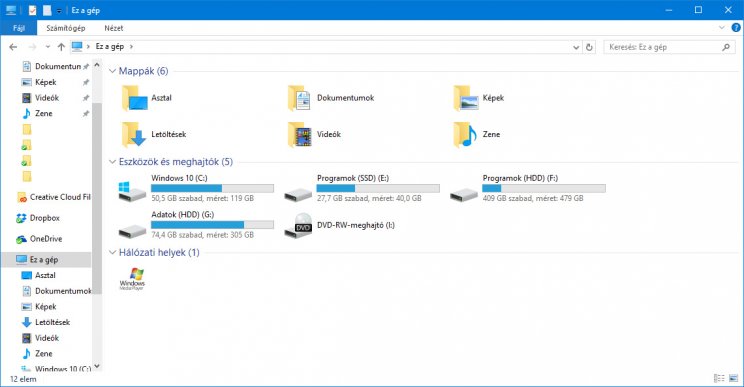Switch to details view in status bar
Screen dimensions: 744x387
(719, 378)
